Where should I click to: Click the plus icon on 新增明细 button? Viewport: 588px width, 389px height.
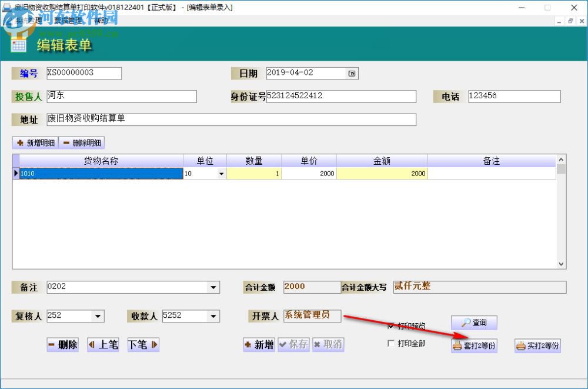click(x=19, y=142)
